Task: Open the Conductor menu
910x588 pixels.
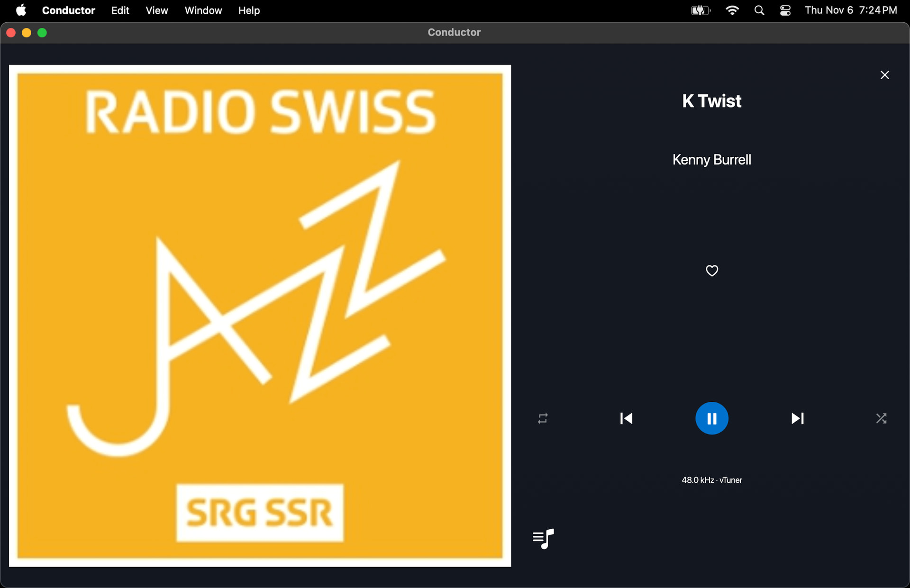Action: pyautogui.click(x=68, y=10)
